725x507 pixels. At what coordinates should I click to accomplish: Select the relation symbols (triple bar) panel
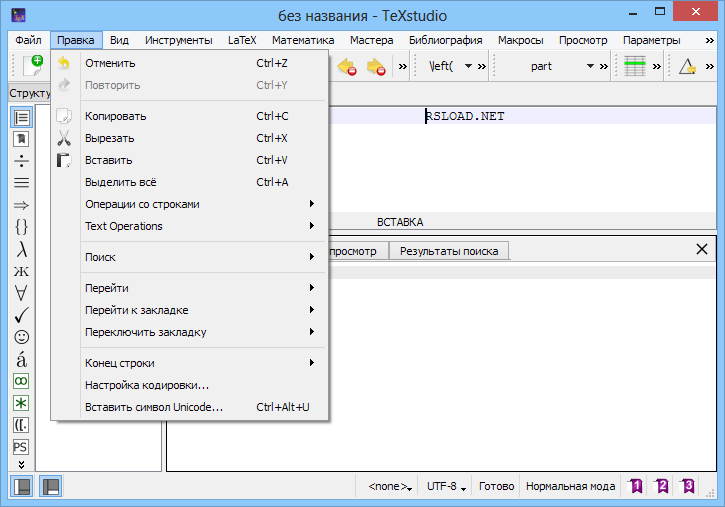pos(21,183)
